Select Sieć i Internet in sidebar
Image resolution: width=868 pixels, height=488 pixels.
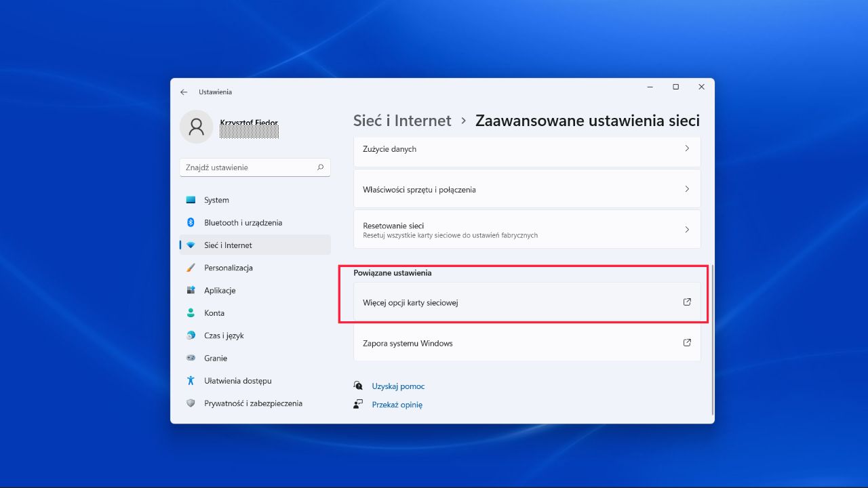point(229,245)
